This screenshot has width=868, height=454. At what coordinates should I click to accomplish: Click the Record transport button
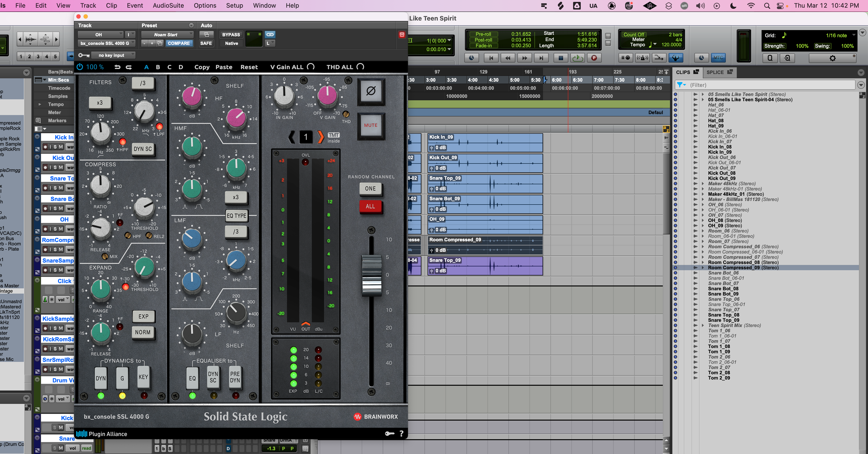pos(594,58)
